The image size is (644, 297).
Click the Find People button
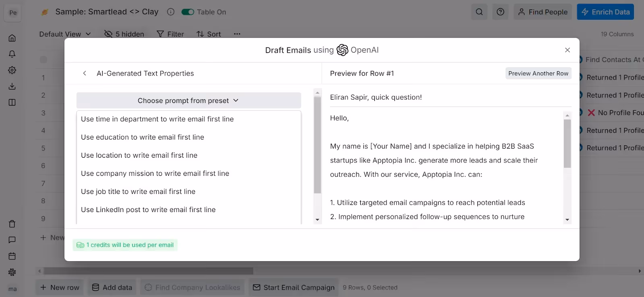coord(543,12)
